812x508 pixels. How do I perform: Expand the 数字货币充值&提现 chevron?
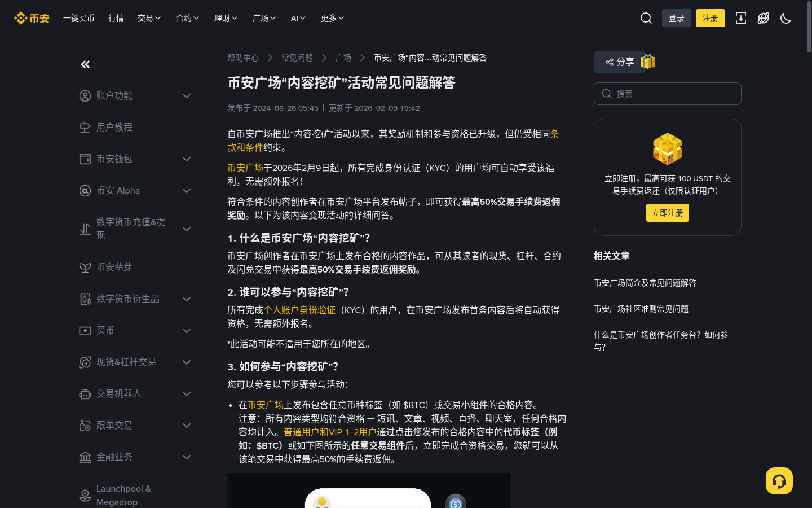pyautogui.click(x=187, y=229)
